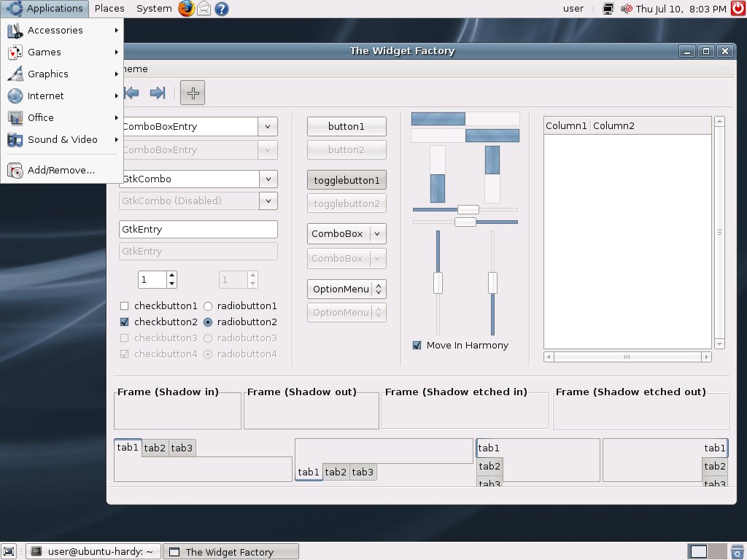The height and width of the screenshot is (560, 747).
Task: Click the muted volume tray icon
Action: click(x=627, y=9)
